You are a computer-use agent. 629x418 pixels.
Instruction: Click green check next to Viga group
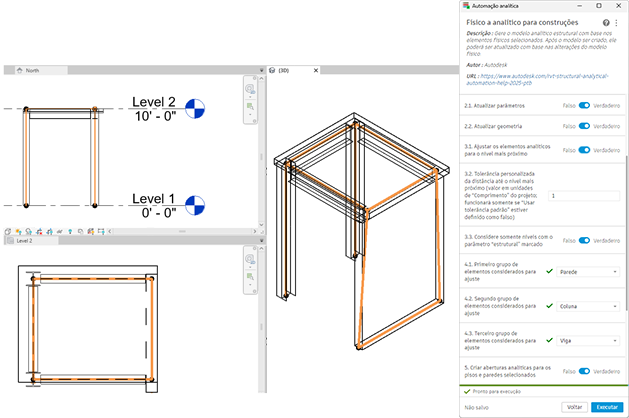click(550, 340)
